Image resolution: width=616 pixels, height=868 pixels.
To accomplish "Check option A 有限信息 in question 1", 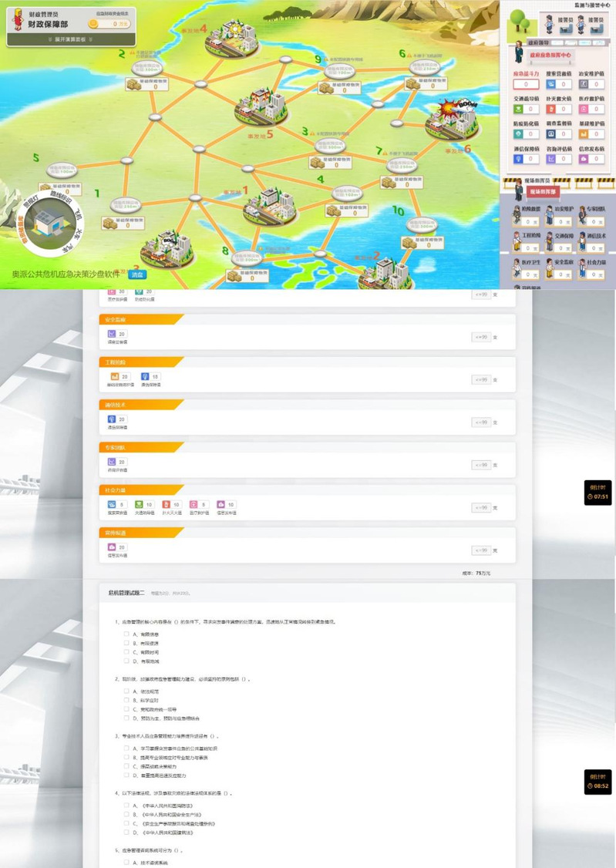I will pos(126,634).
